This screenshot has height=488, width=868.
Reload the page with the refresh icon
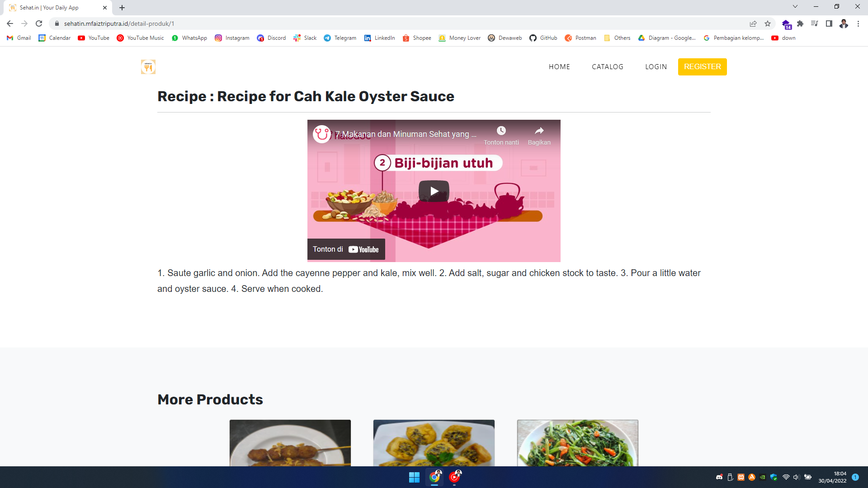39,23
